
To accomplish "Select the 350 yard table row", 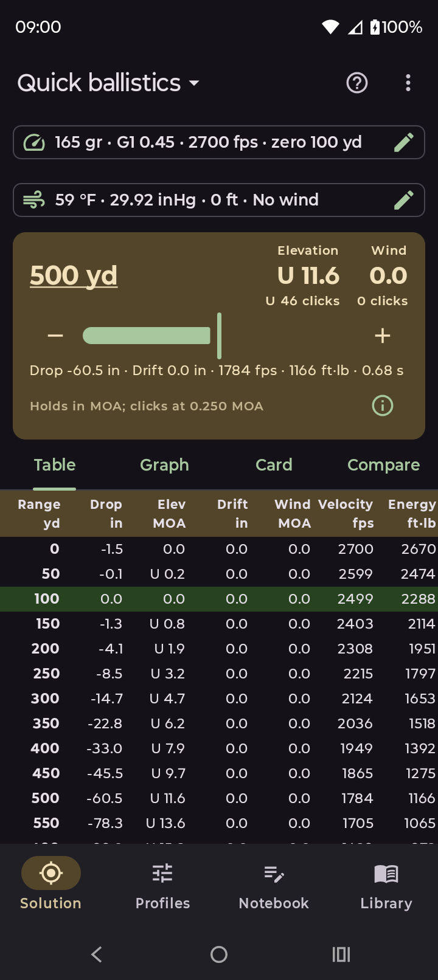I will tap(219, 723).
